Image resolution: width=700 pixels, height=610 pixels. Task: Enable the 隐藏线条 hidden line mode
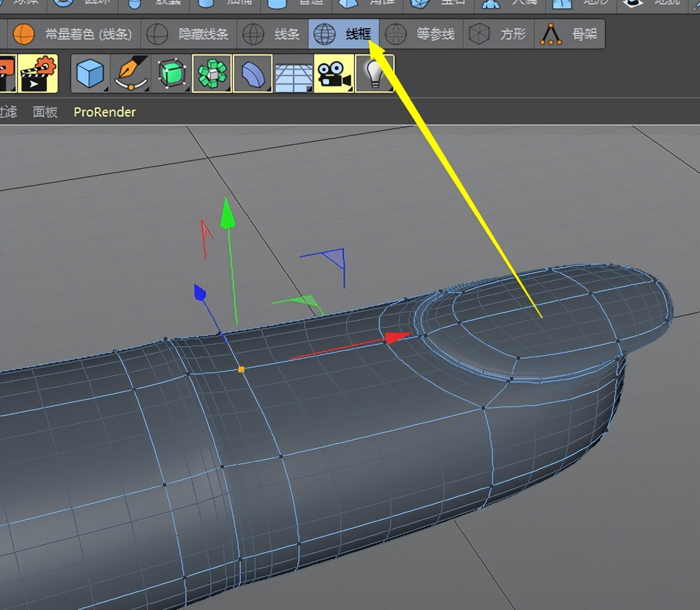(188, 35)
